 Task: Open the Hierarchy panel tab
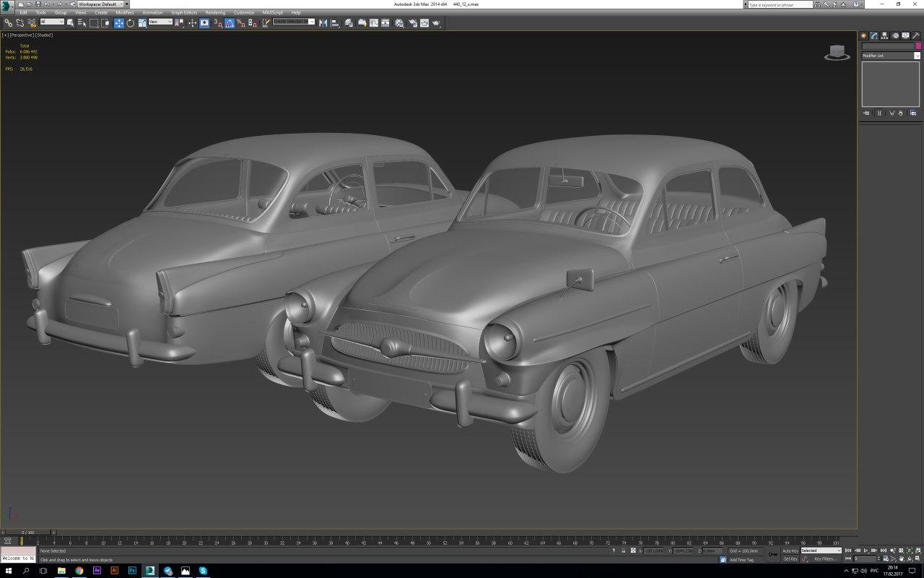[884, 35]
